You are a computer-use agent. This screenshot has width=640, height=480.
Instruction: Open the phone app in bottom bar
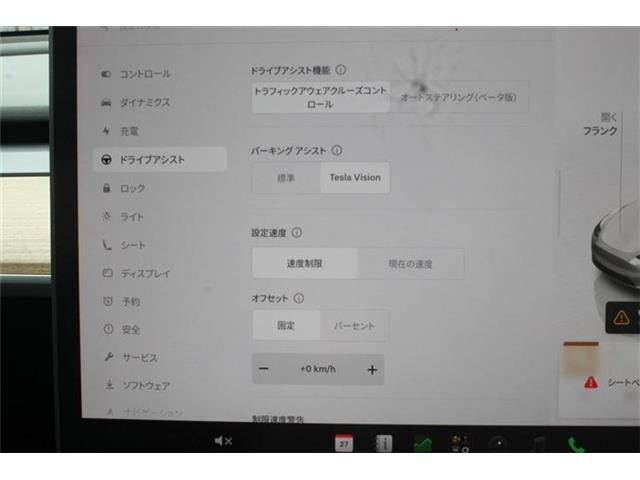click(x=576, y=444)
